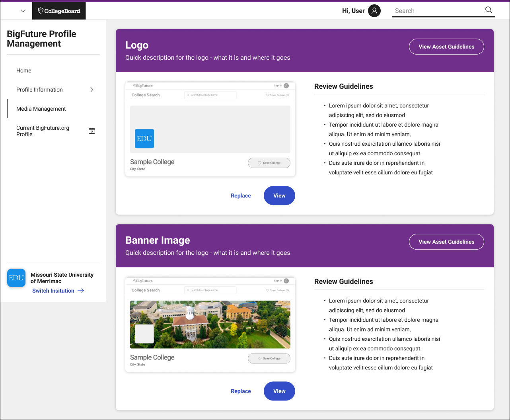The width and height of the screenshot is (510, 420).
Task: Click Replace under the Banner Image preview
Action: pos(241,391)
